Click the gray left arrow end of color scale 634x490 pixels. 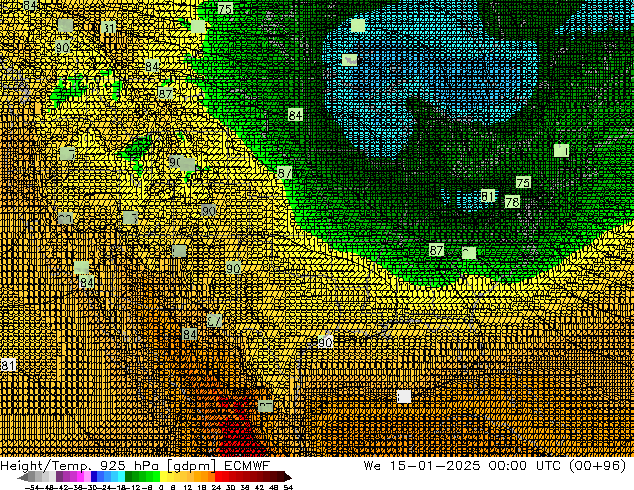click(23, 477)
